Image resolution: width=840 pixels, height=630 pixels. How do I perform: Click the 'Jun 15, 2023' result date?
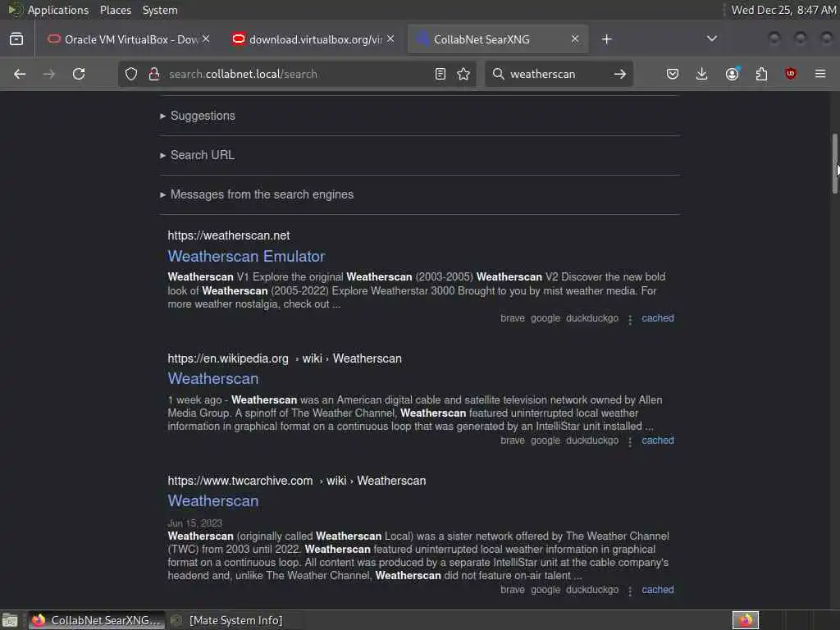pos(194,523)
